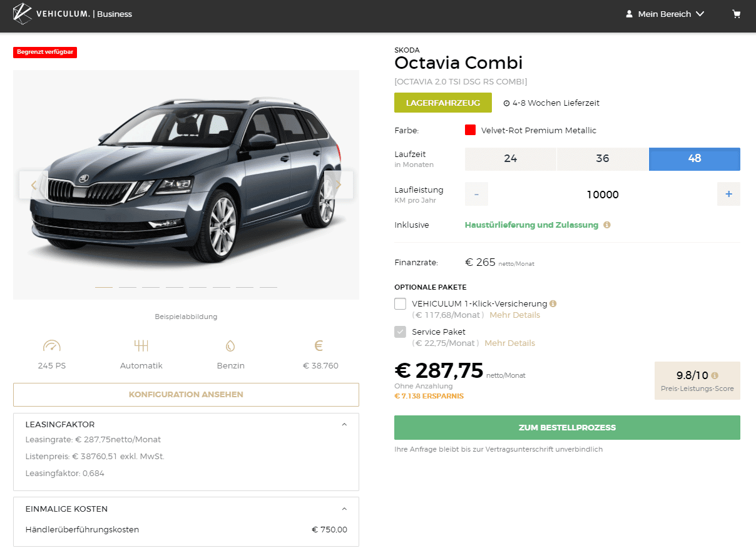The width and height of the screenshot is (756, 553).
Task: Click info icon beside Haustürlieferung und Zulassung
Action: click(607, 225)
